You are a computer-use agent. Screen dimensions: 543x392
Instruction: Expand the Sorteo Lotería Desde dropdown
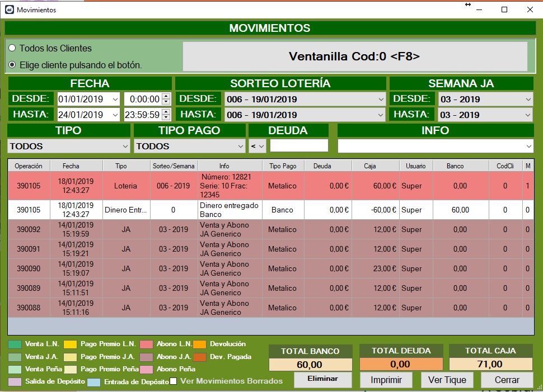coord(381,100)
